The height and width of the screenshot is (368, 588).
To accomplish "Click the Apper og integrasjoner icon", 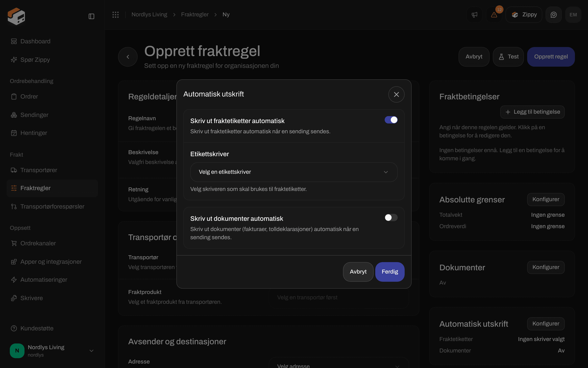I will pos(14,262).
